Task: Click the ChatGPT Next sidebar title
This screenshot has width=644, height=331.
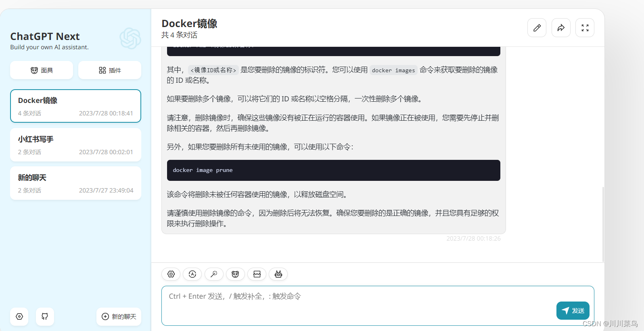Action: tap(45, 36)
